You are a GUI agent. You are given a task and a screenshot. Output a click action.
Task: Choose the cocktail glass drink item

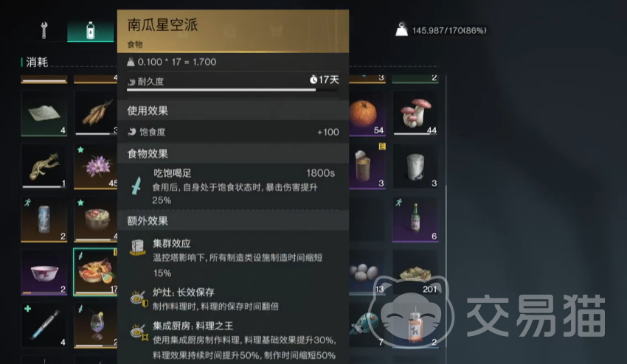click(x=96, y=325)
